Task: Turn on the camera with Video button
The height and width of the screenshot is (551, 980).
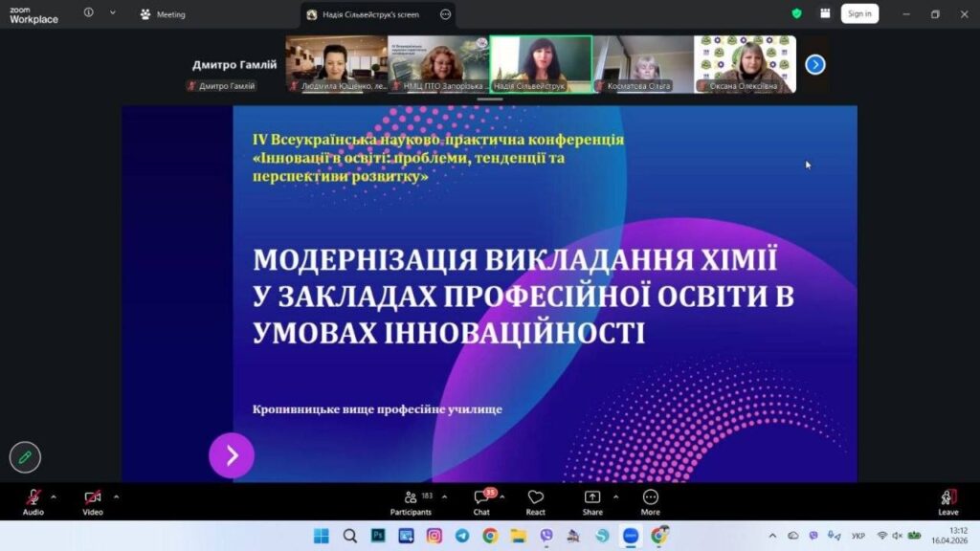Action: [92, 498]
